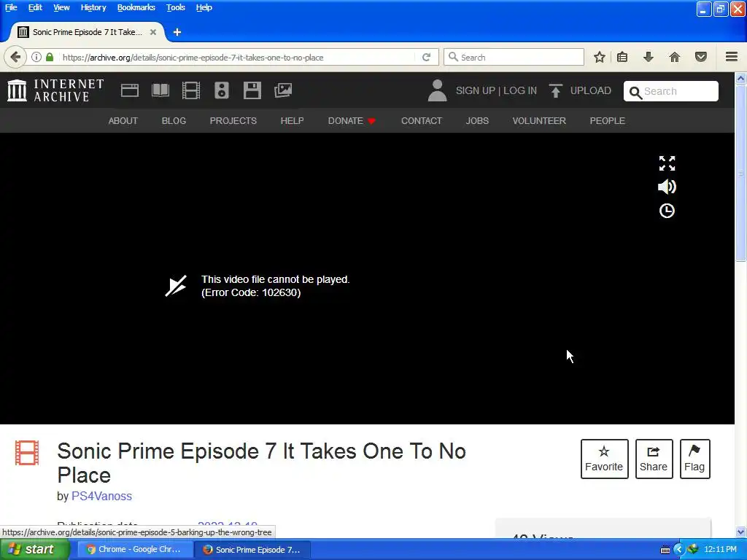The image size is (747, 560).
Task: Click the DONATE link
Action: click(352, 121)
